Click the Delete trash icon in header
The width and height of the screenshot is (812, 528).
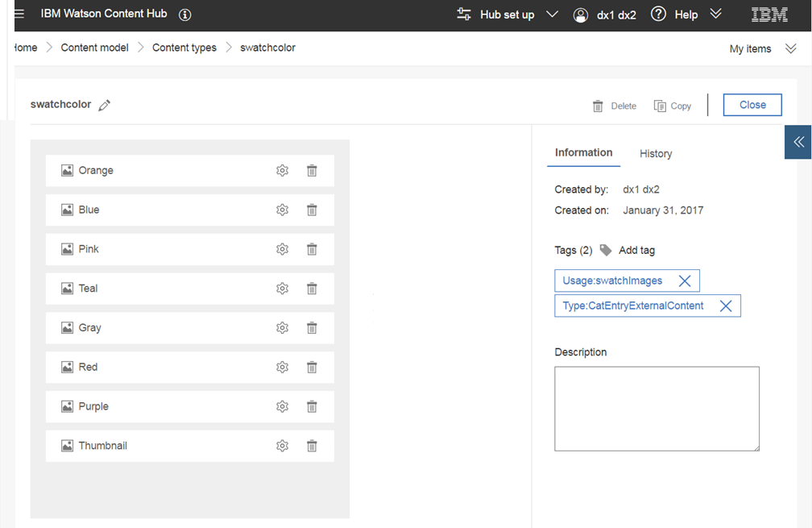[x=598, y=106]
